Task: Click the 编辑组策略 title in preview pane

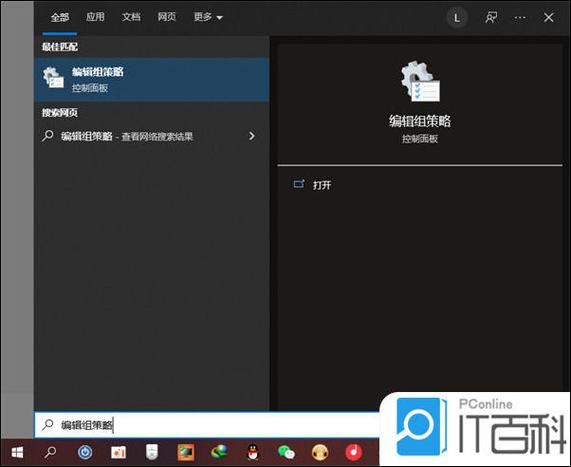Action: tap(420, 121)
